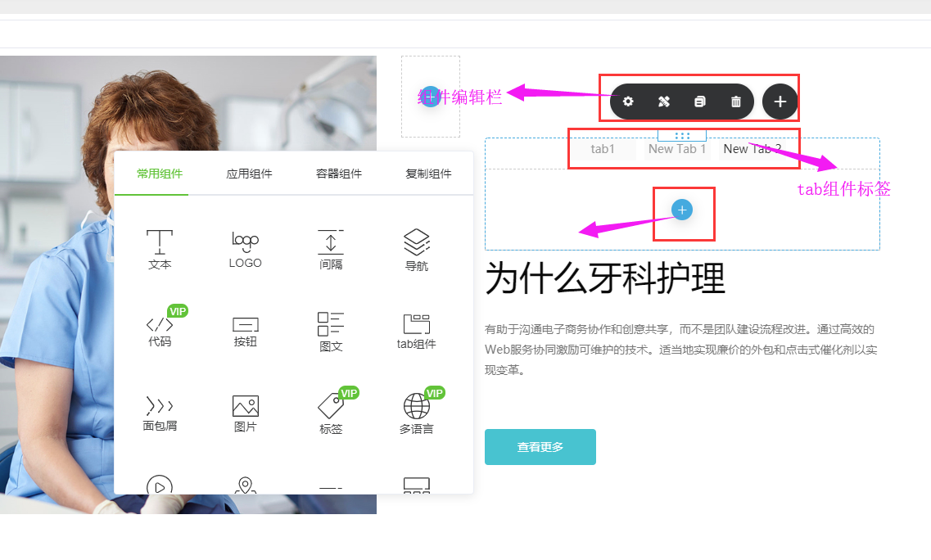Switch to 应用组件 tab
Viewport: 931px width, 560px height.
pyautogui.click(x=250, y=174)
